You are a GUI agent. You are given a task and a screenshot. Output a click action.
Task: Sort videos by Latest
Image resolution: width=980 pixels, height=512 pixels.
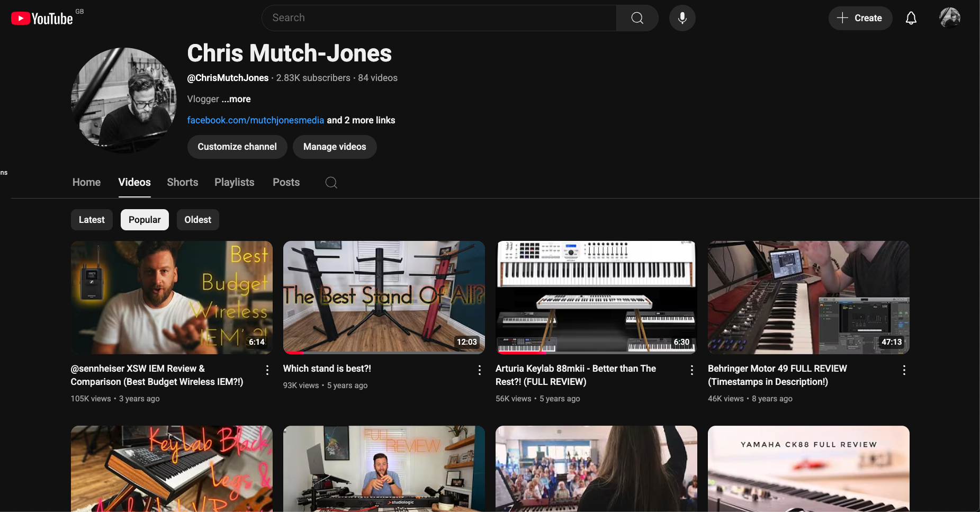92,220
